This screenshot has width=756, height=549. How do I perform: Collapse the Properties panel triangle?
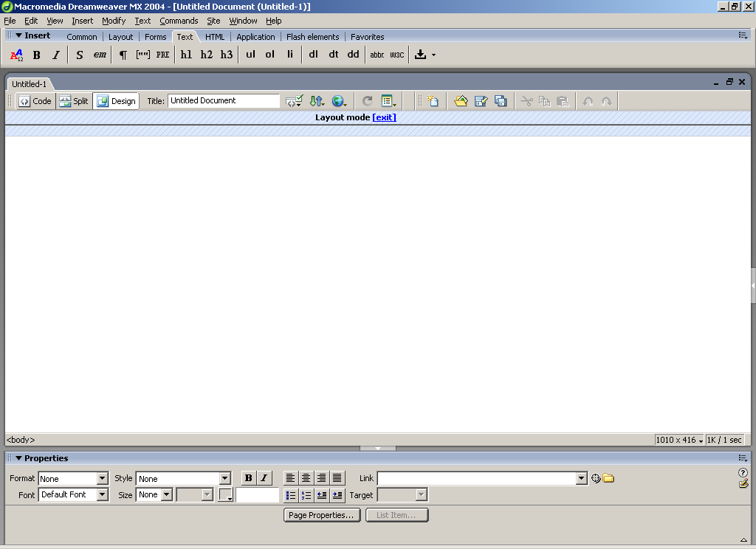point(18,458)
